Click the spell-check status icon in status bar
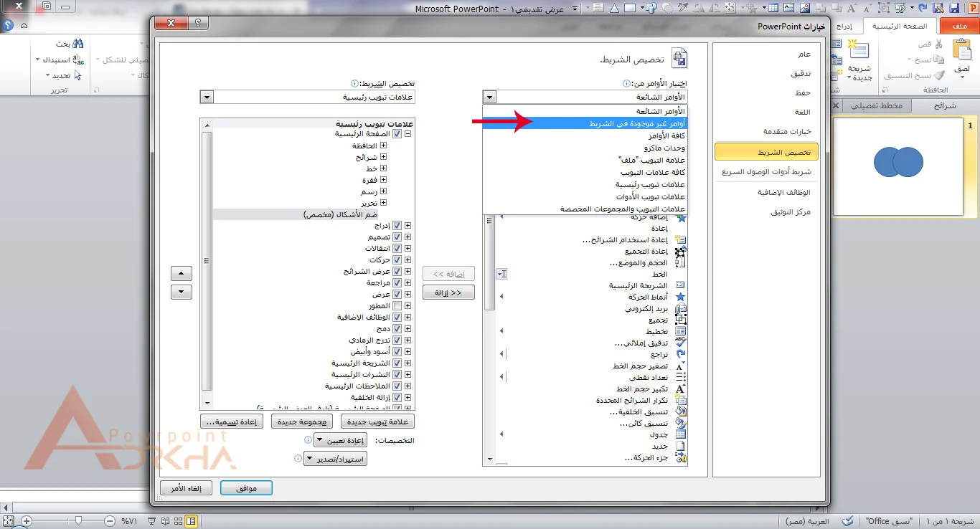980x529 pixels. 849,521
